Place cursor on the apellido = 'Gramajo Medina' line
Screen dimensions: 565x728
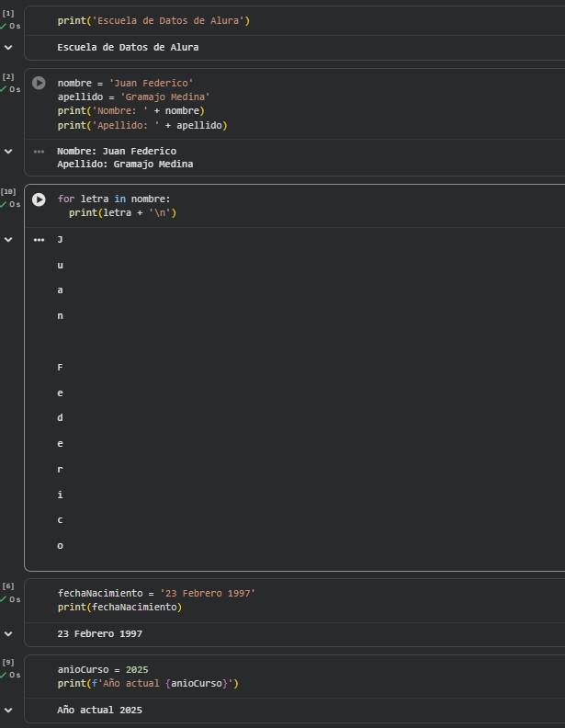[x=133, y=97]
